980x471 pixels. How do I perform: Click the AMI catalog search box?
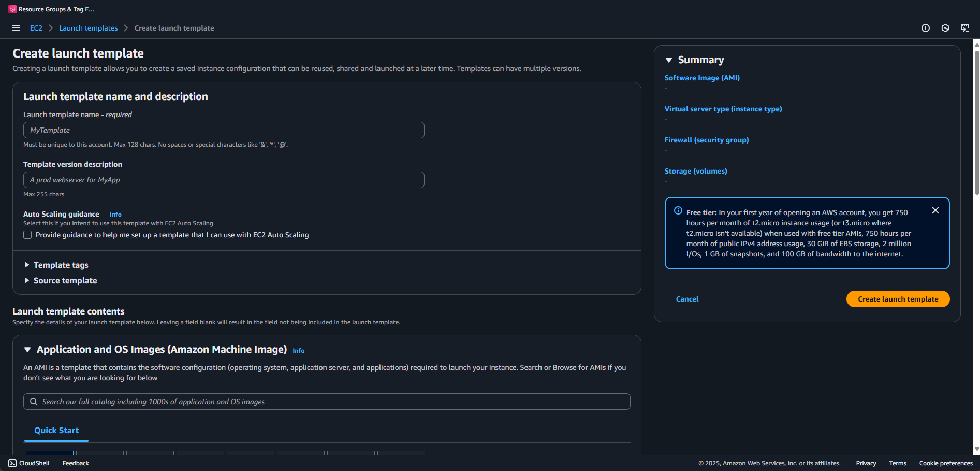[x=327, y=402]
